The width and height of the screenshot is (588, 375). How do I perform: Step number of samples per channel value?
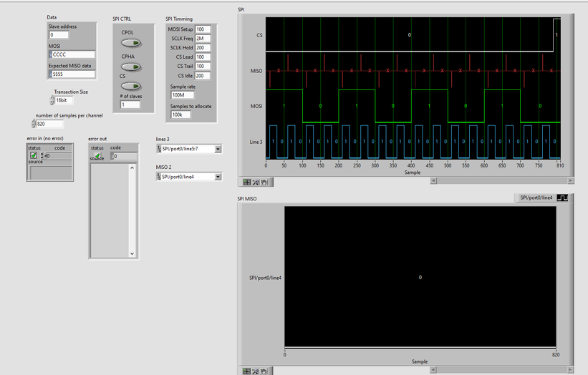[34, 124]
